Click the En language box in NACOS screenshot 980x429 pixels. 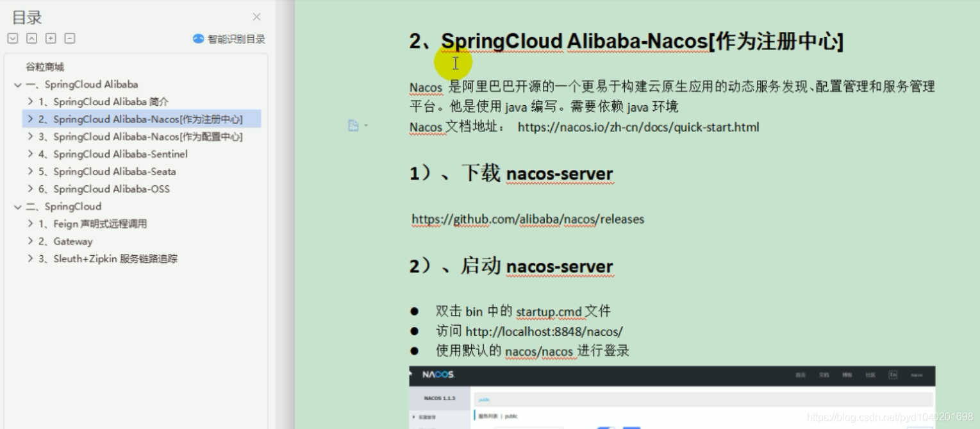893,375
